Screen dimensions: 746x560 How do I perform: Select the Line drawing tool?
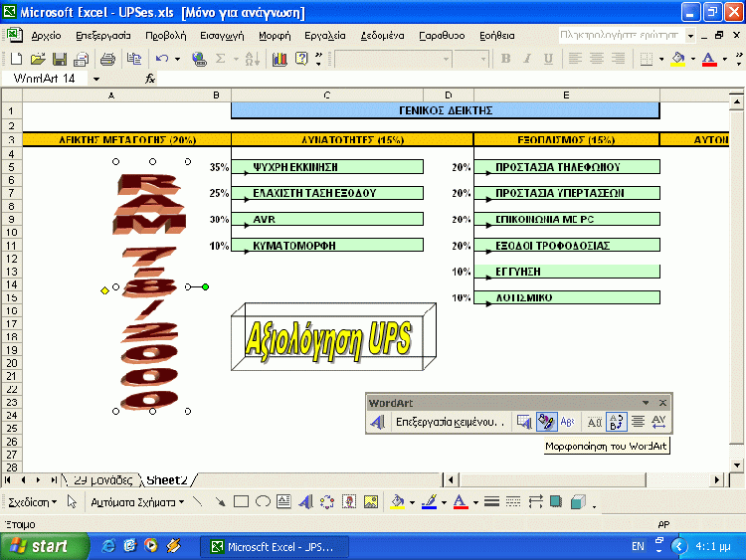198,502
